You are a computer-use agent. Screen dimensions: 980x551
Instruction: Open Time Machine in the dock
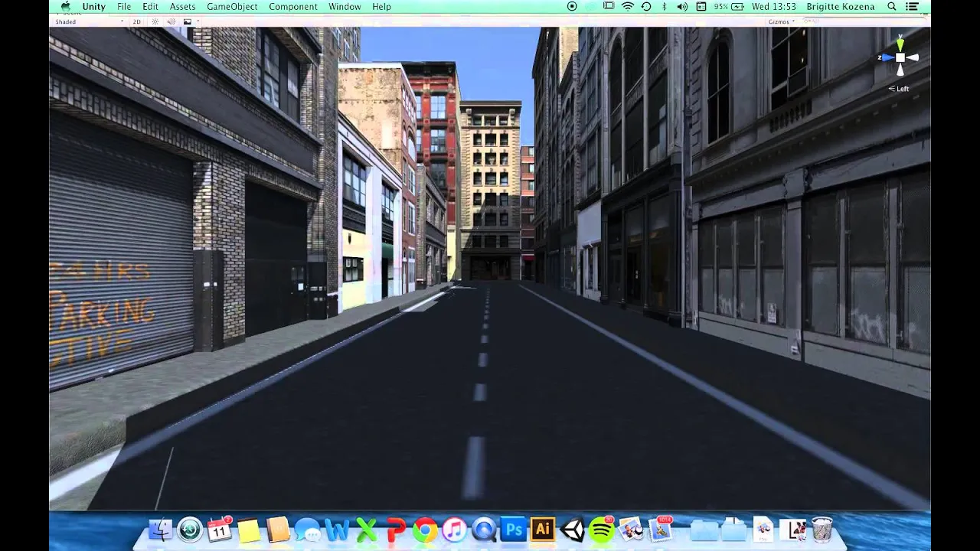click(190, 529)
